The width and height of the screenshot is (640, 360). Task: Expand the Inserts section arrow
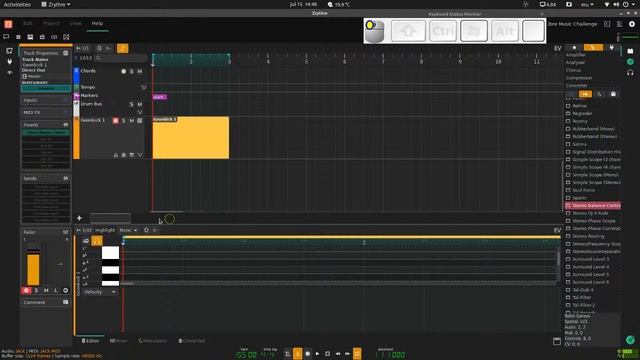click(x=66, y=124)
